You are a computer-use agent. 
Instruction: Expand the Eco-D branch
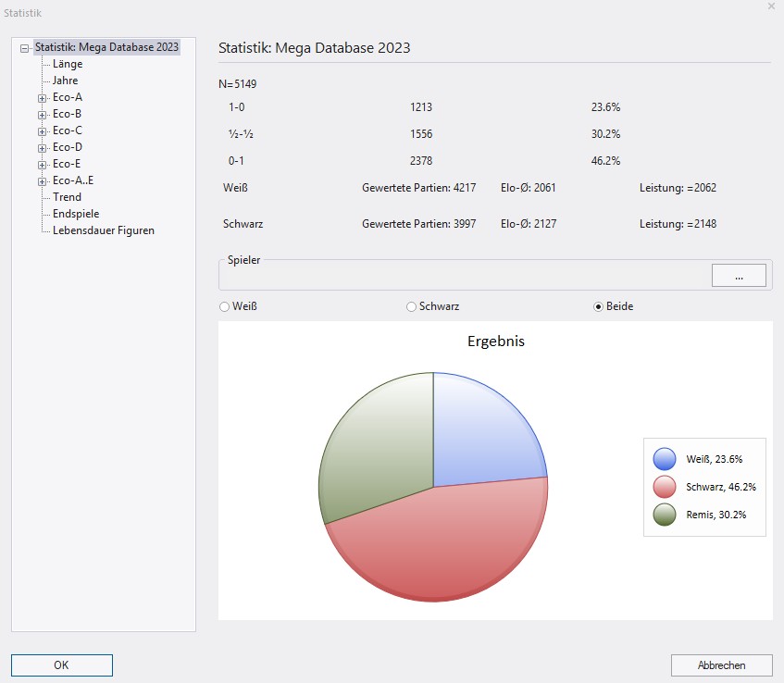[x=42, y=148]
